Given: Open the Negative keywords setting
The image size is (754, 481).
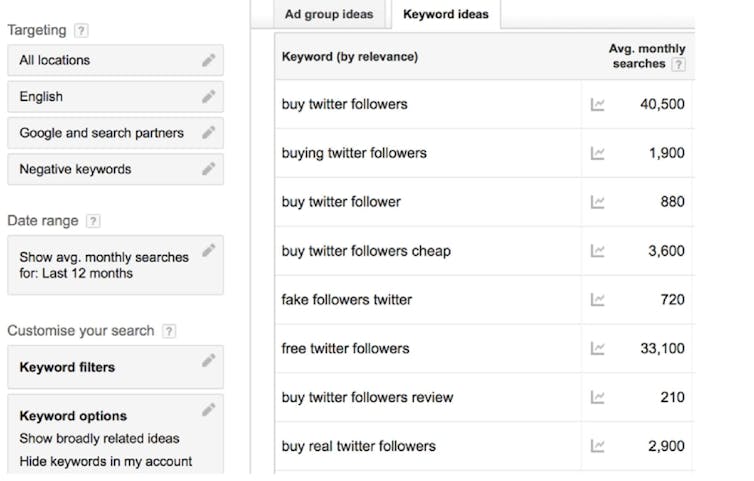Looking at the screenshot, I should point(115,169).
